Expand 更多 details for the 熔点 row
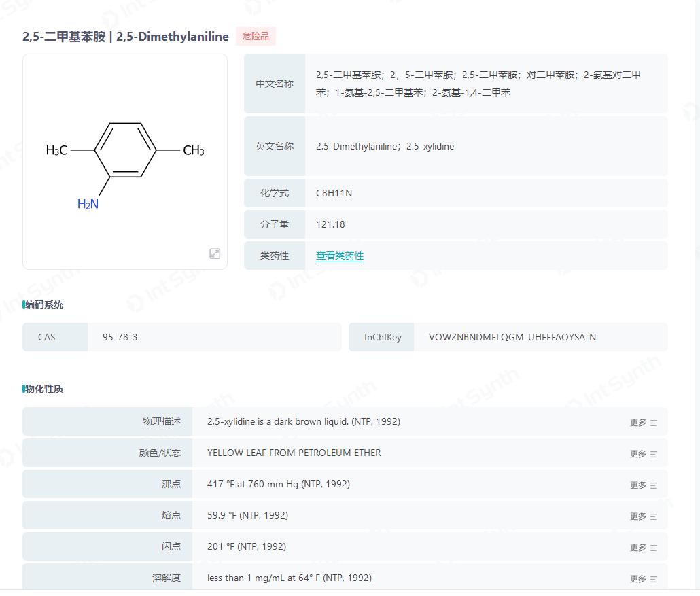This screenshot has width=700, height=596. tap(637, 516)
